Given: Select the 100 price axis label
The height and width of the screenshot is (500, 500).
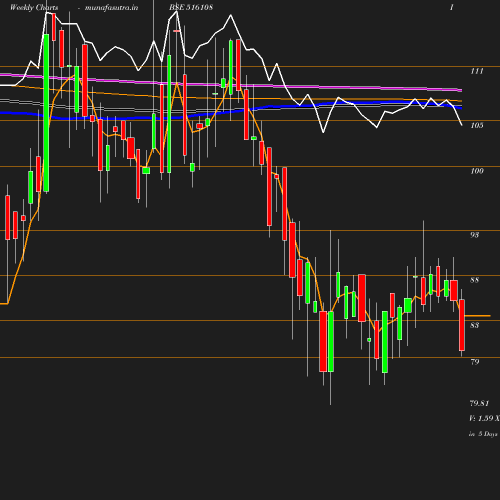Looking at the screenshot, I should click(477, 171).
